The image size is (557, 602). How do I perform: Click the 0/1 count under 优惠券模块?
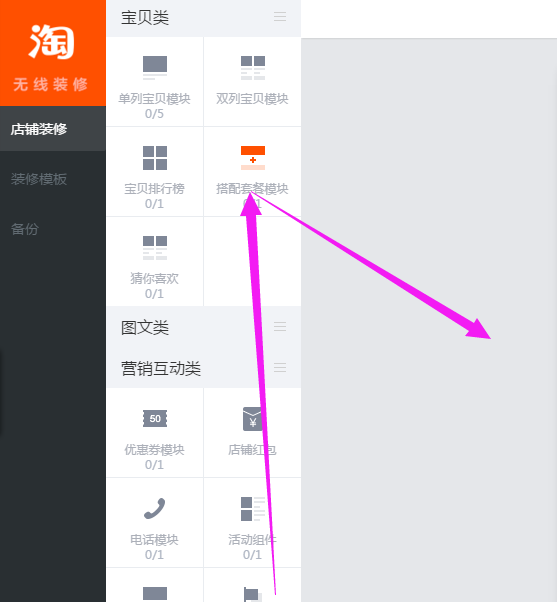154,465
